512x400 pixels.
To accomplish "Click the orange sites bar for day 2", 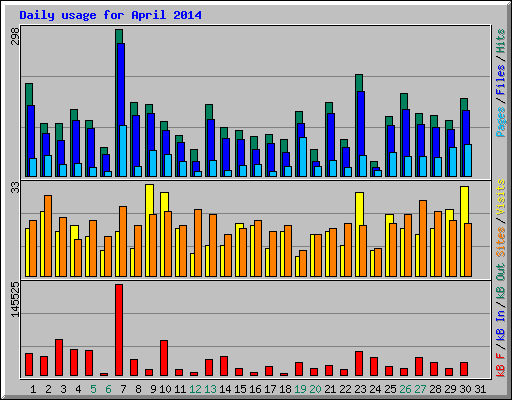I will pos(48,236).
